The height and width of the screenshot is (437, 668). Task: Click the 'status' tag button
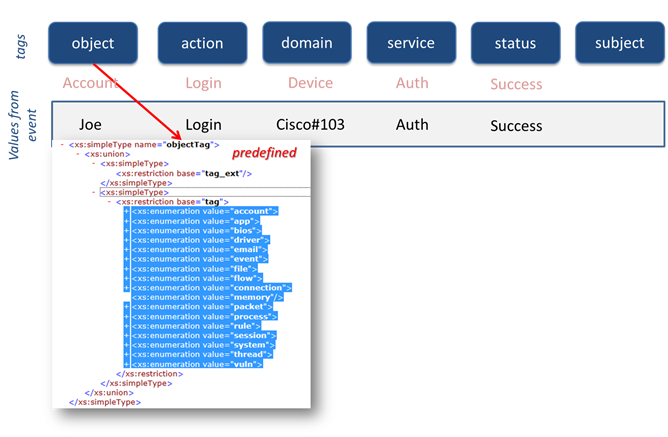tap(515, 43)
